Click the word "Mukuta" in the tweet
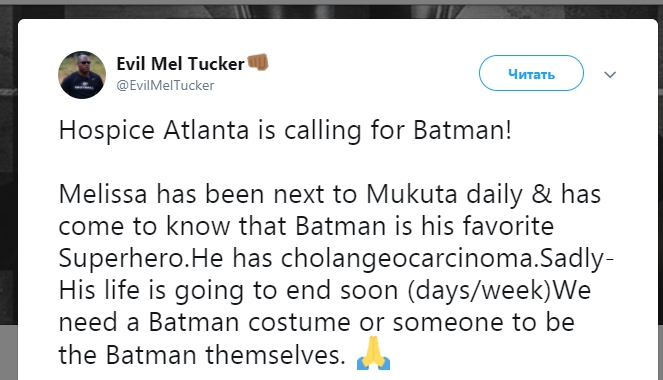Image resolution: width=663 pixels, height=380 pixels. point(412,194)
